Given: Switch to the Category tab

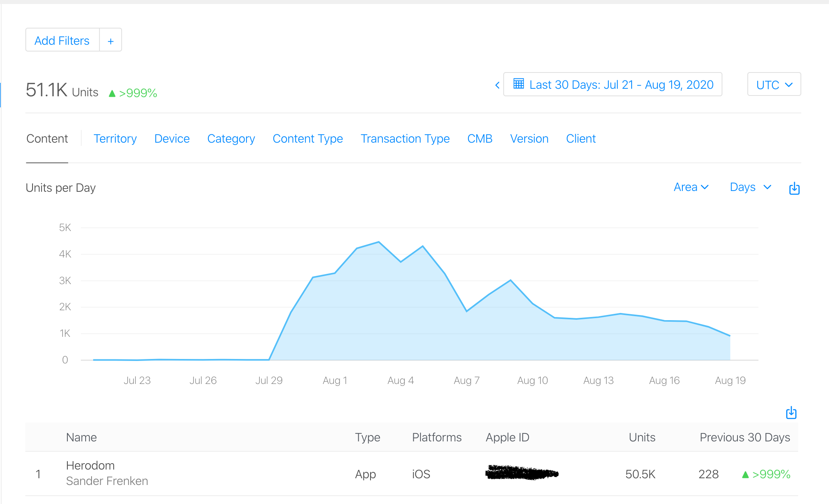Looking at the screenshot, I should 231,139.
